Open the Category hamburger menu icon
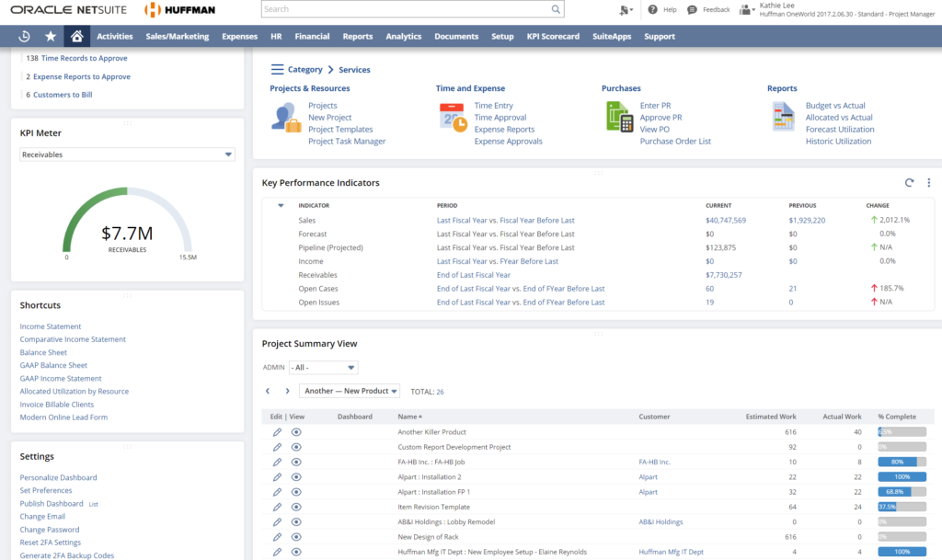The width and height of the screenshot is (942, 560). coord(277,70)
